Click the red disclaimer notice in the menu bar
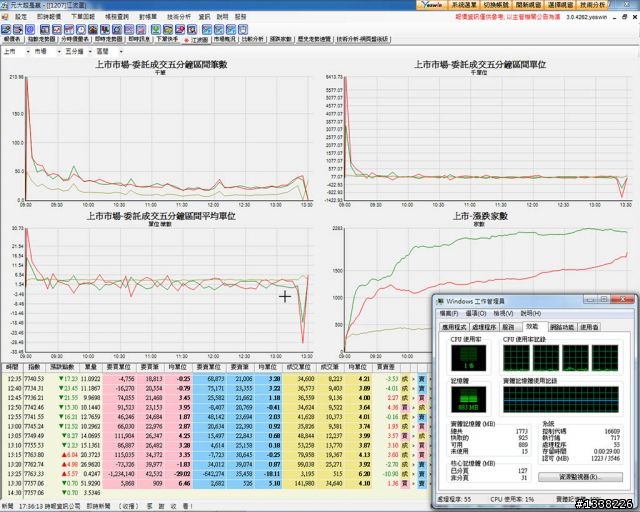The width and height of the screenshot is (640, 512). click(x=508, y=17)
